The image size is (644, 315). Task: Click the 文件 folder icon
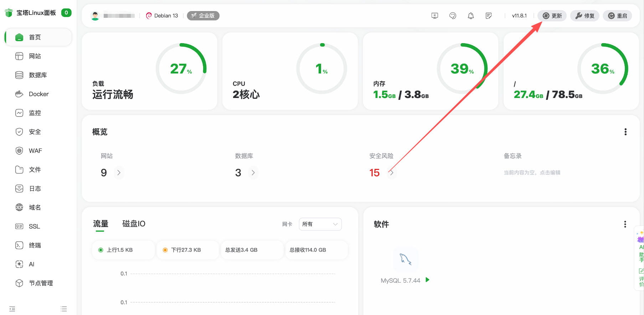[x=19, y=170]
